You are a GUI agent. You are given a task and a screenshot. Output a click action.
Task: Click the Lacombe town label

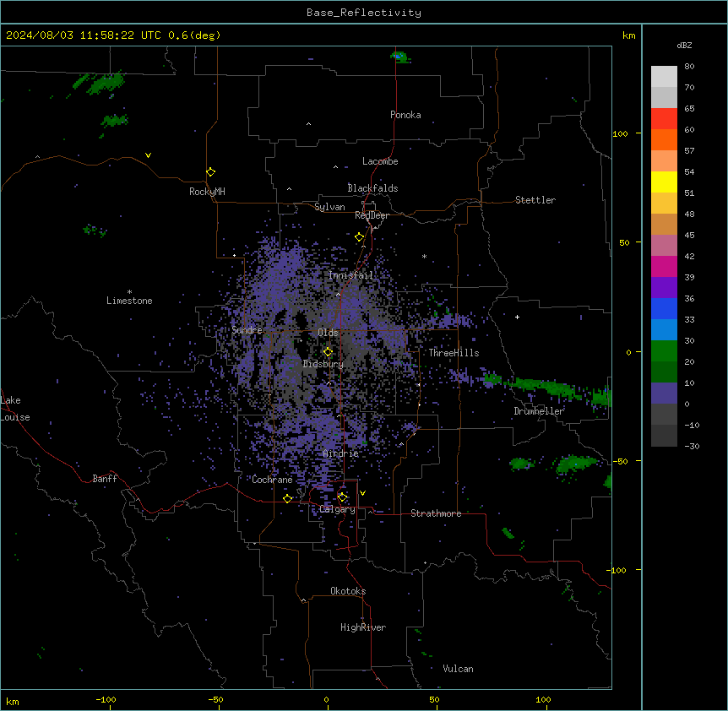coord(380,161)
